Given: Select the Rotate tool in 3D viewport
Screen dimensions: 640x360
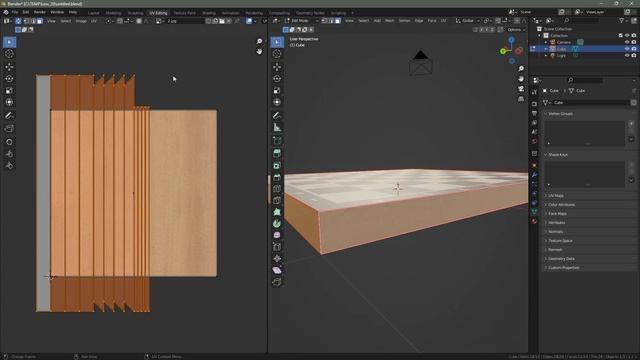Looking at the screenshot, I should pyautogui.click(x=277, y=78).
